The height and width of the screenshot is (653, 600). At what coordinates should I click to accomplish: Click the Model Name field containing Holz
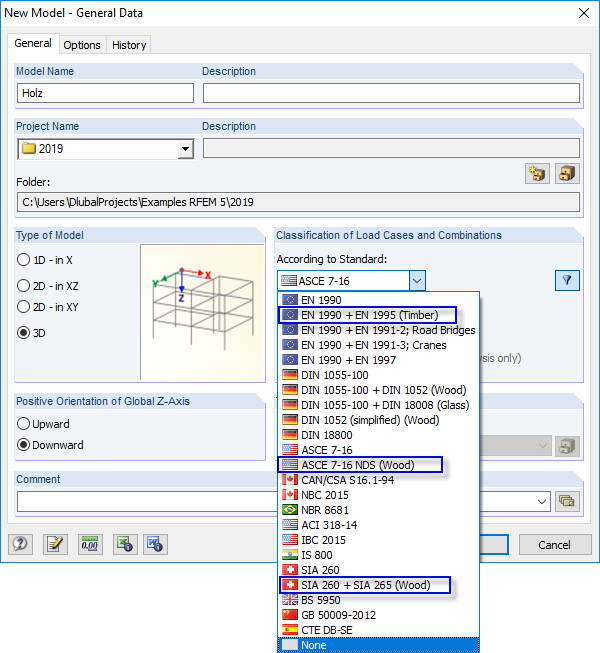pos(105,93)
